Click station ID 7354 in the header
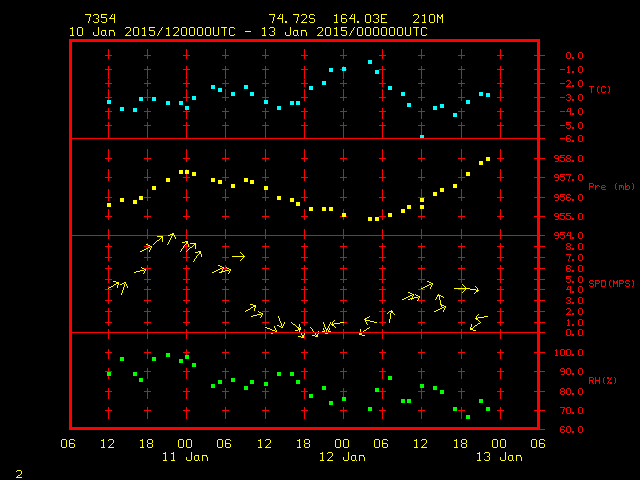 pyautogui.click(x=99, y=19)
